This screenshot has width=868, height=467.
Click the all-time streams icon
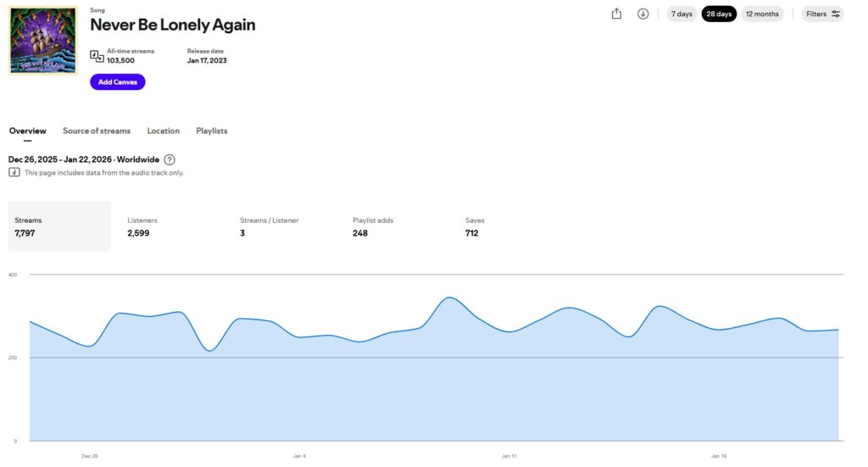(x=97, y=56)
